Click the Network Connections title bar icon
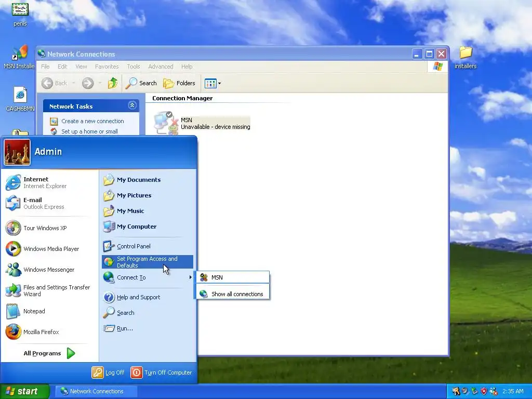The width and height of the screenshot is (532, 399). (x=42, y=54)
